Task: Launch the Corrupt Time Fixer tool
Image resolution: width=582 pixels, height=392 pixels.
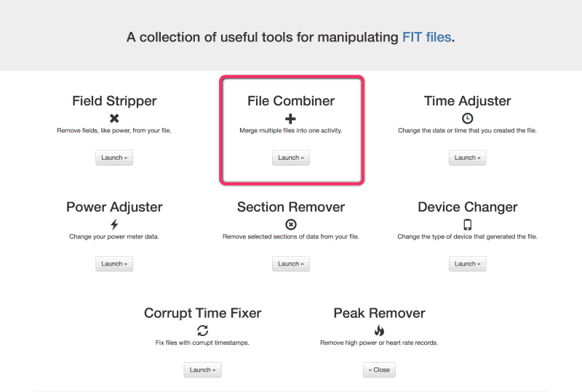Action: coord(202,370)
